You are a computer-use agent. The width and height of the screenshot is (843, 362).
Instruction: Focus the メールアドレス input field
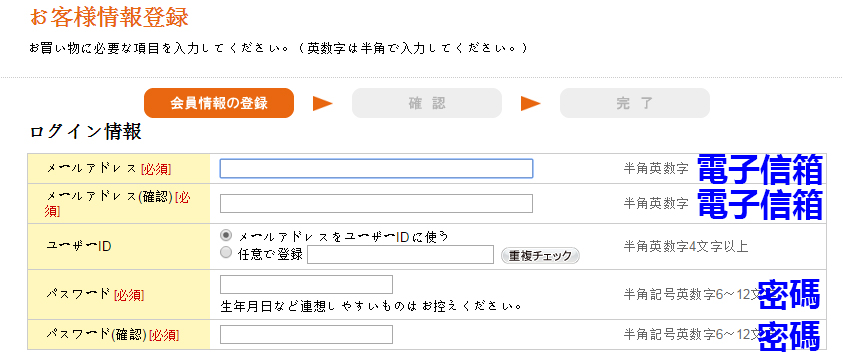pos(376,168)
